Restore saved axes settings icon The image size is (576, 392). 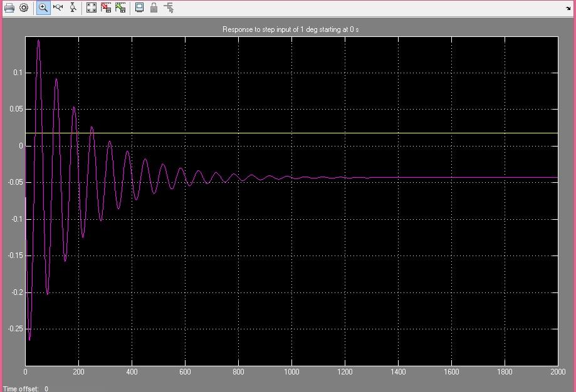[x=120, y=8]
